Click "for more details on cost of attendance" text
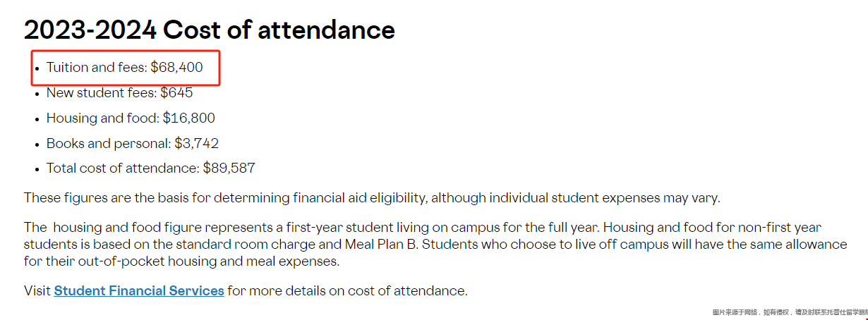868x320 pixels. pyautogui.click(x=347, y=290)
